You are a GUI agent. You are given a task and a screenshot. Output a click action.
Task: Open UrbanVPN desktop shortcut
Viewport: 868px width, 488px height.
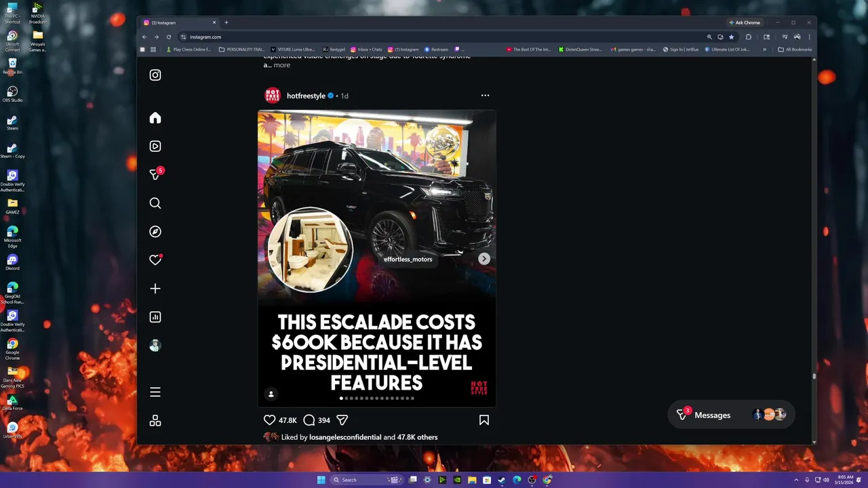coord(12,430)
